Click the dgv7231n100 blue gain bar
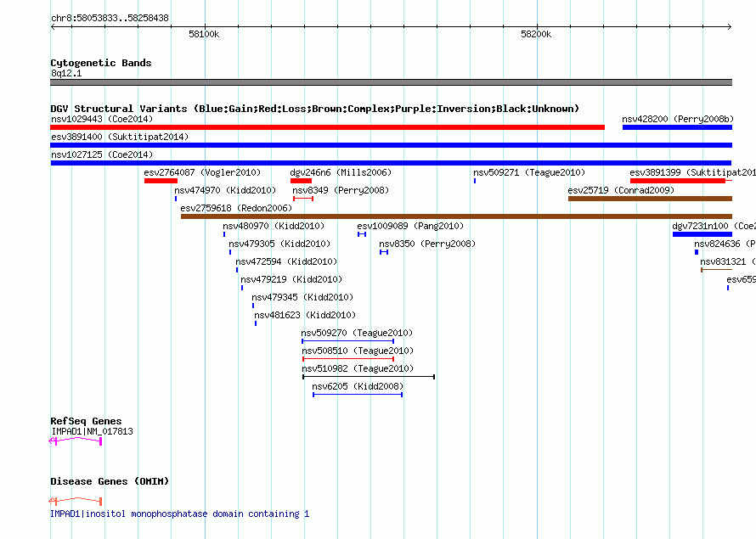Image resolution: width=756 pixels, height=539 pixels. click(702, 234)
